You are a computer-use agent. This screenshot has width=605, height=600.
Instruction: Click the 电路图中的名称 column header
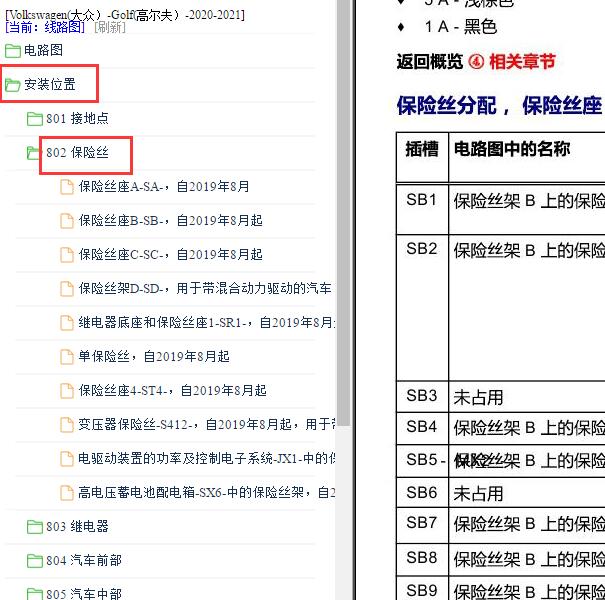tap(527, 157)
